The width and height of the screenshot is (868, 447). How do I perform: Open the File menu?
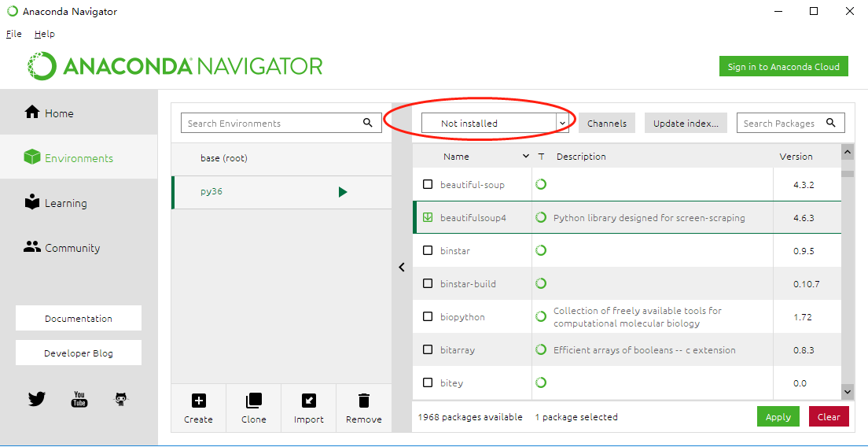click(x=14, y=34)
